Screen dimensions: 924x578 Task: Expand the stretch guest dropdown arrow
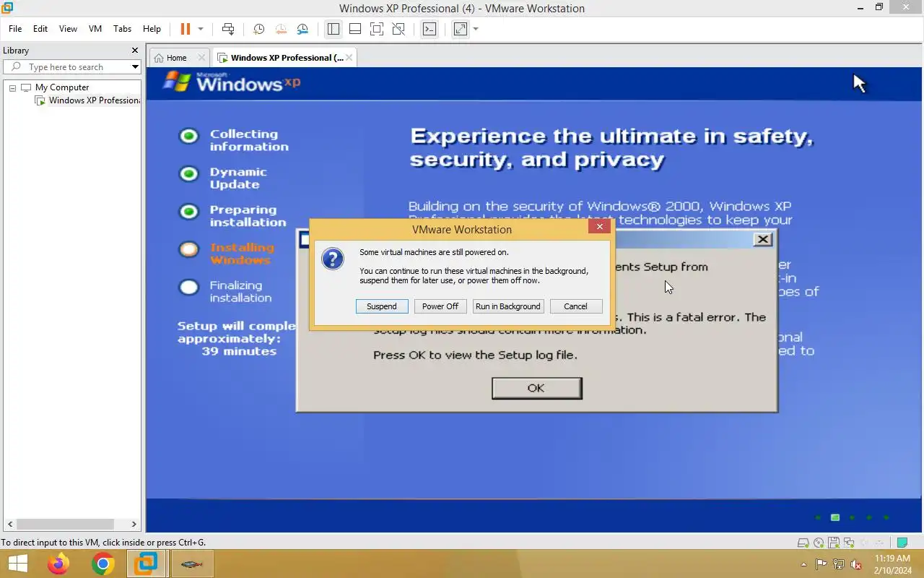[476, 29]
